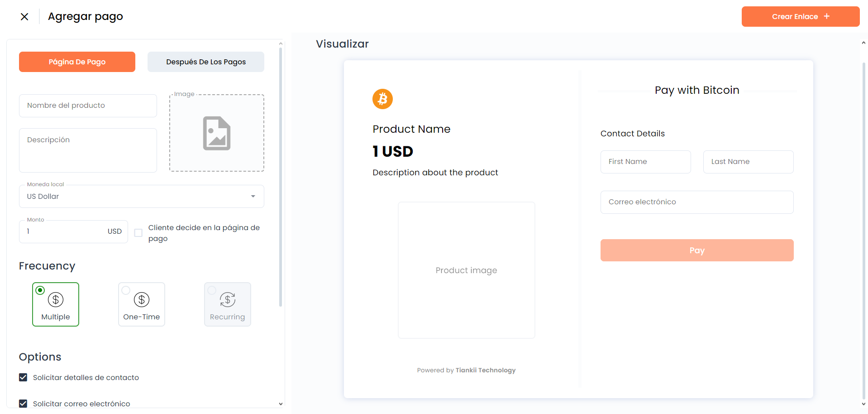Click the Bitcoin logo in preview
Image resolution: width=868 pixels, height=414 pixels.
click(382, 99)
